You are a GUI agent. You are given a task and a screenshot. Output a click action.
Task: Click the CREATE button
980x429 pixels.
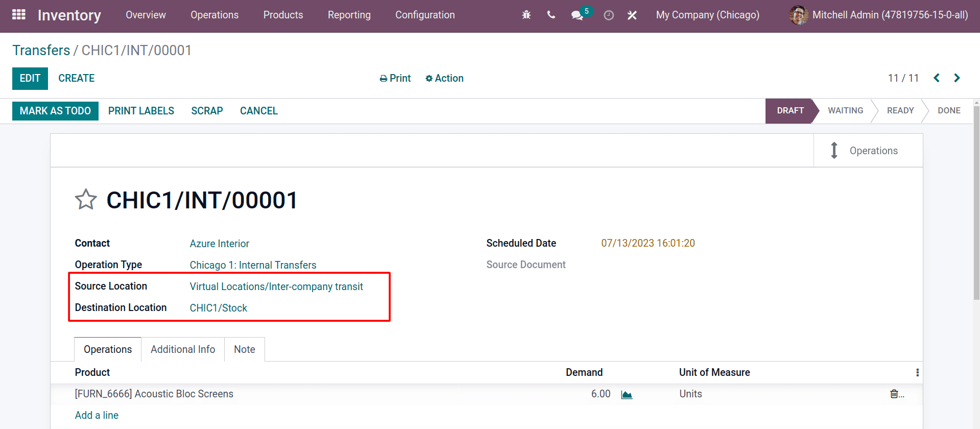tap(77, 78)
